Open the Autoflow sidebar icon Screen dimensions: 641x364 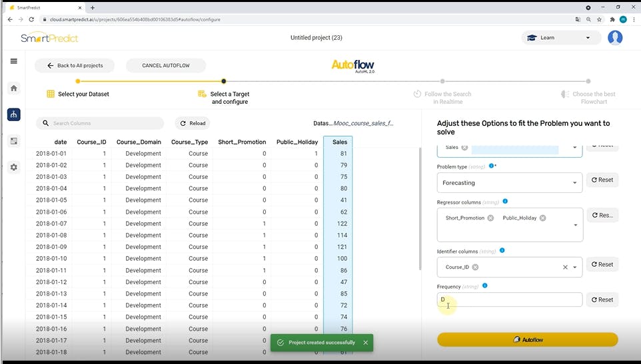13,114
